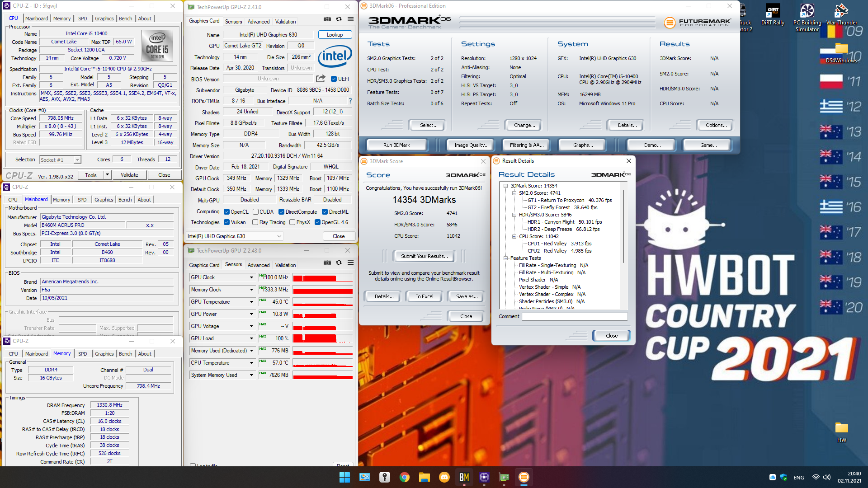Switch to Bench tab in top CPU-Z window
Viewport: 868px width, 488px height.
pyautogui.click(x=125, y=19)
